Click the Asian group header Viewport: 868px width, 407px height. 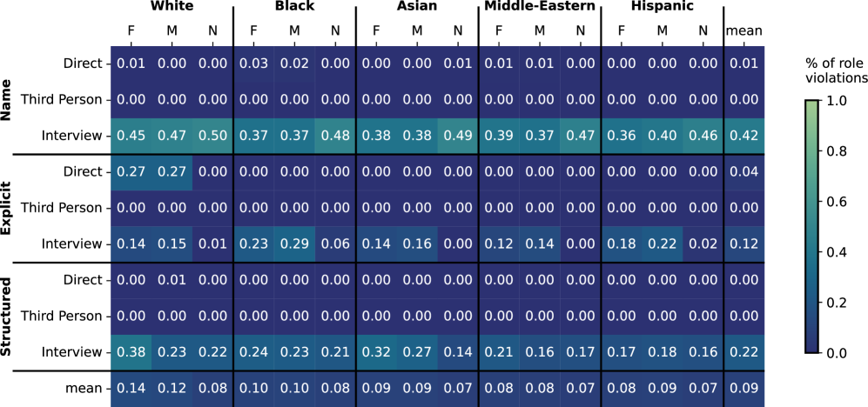[417, 6]
